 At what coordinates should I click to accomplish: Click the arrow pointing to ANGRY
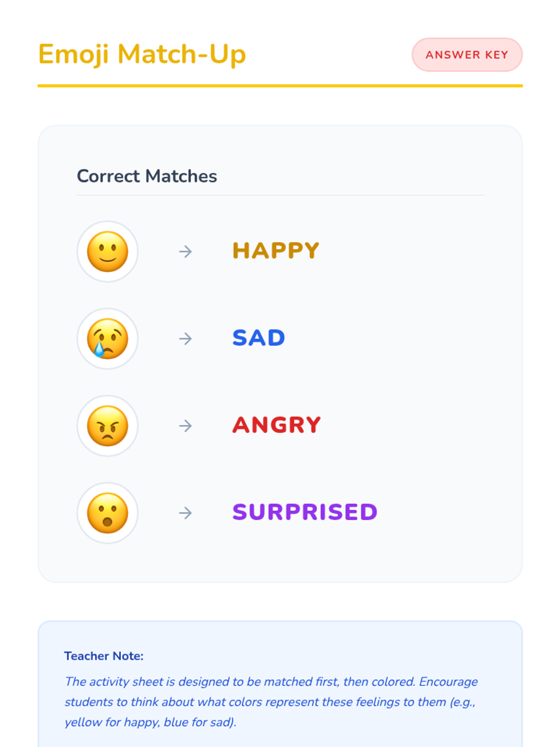tap(185, 426)
